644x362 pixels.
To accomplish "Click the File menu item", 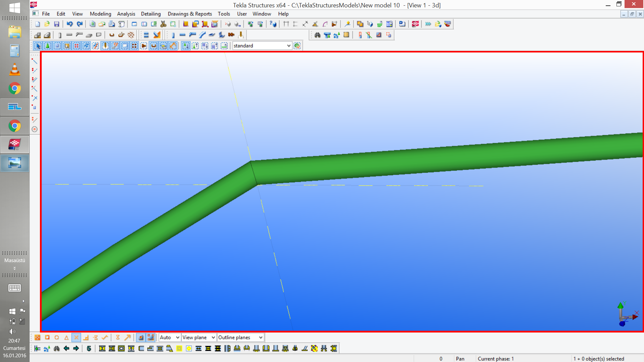I will pos(46,14).
